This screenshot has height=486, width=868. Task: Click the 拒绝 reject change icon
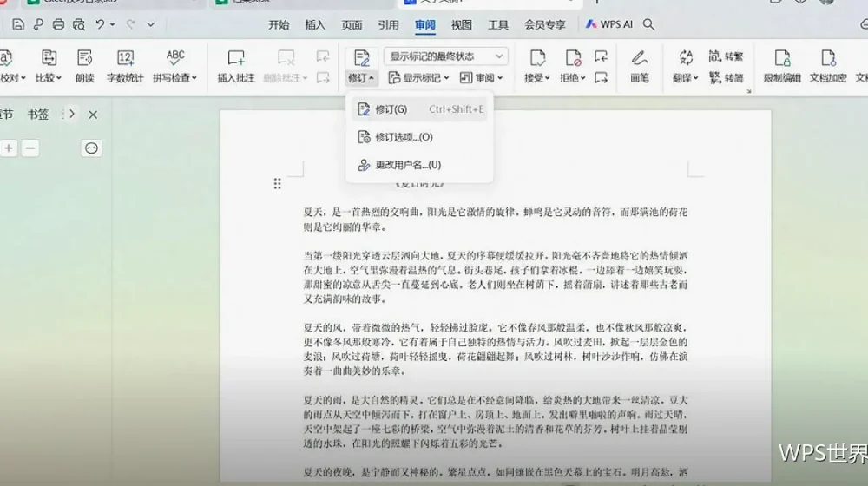click(x=573, y=58)
